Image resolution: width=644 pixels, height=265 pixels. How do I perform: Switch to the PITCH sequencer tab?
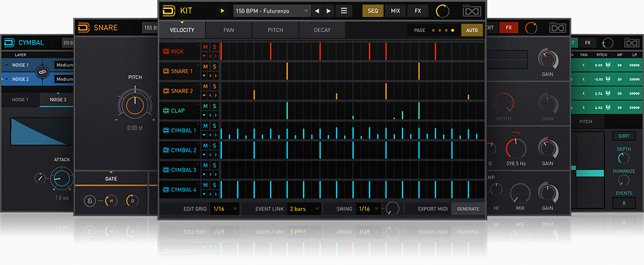click(275, 30)
